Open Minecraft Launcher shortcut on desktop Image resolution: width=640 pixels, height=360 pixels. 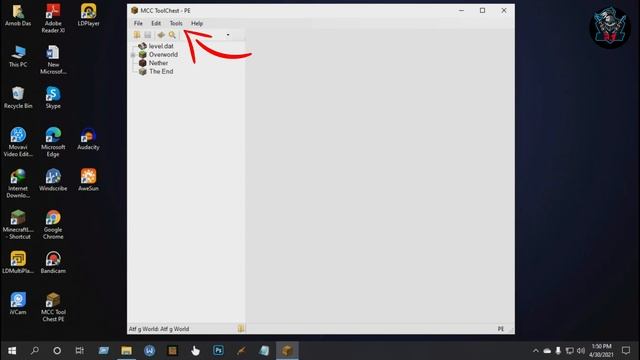click(x=18, y=224)
